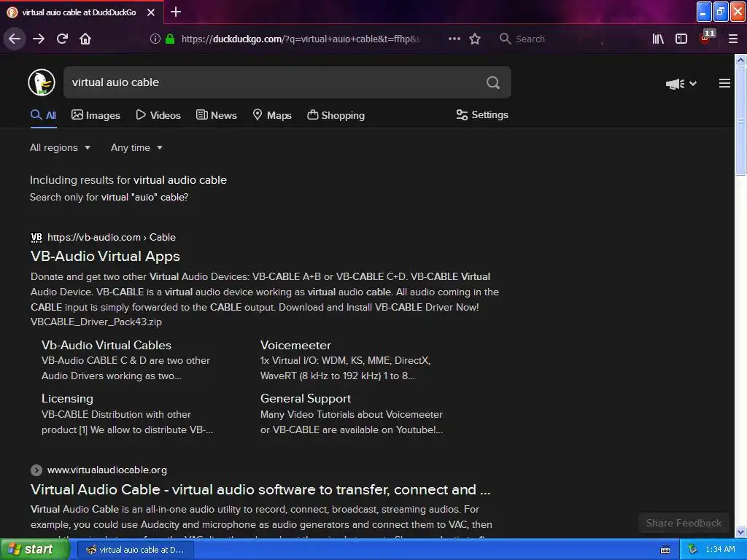Open the uBlock extension icon showing 11
Image resolution: width=747 pixels, height=560 pixels.
706,38
